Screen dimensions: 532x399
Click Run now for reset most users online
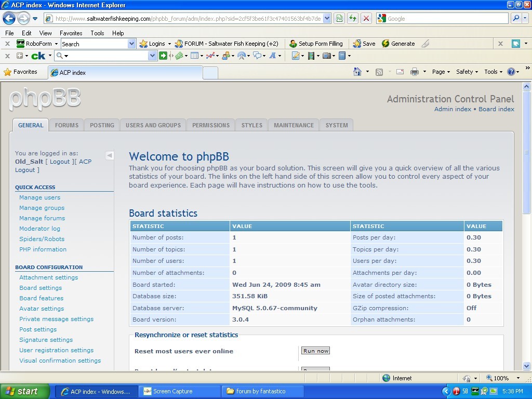point(315,351)
